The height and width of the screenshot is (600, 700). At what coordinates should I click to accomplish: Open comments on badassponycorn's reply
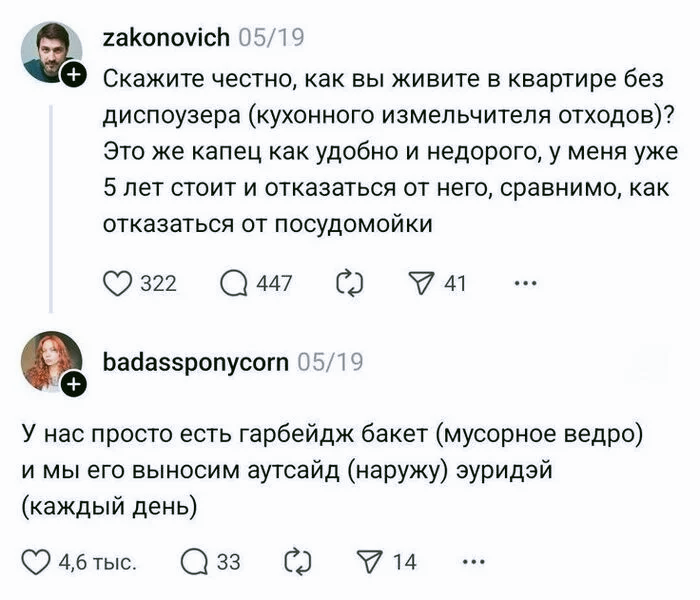coord(195,562)
